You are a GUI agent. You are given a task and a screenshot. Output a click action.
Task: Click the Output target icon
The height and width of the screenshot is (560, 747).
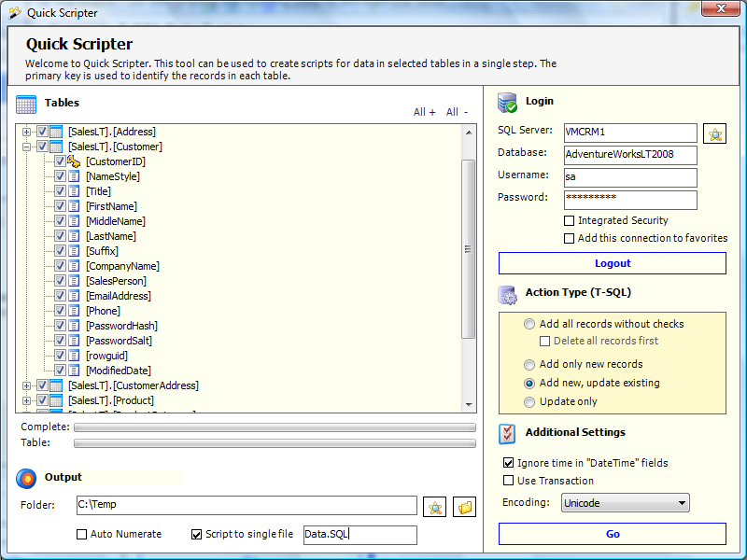[x=26, y=479]
